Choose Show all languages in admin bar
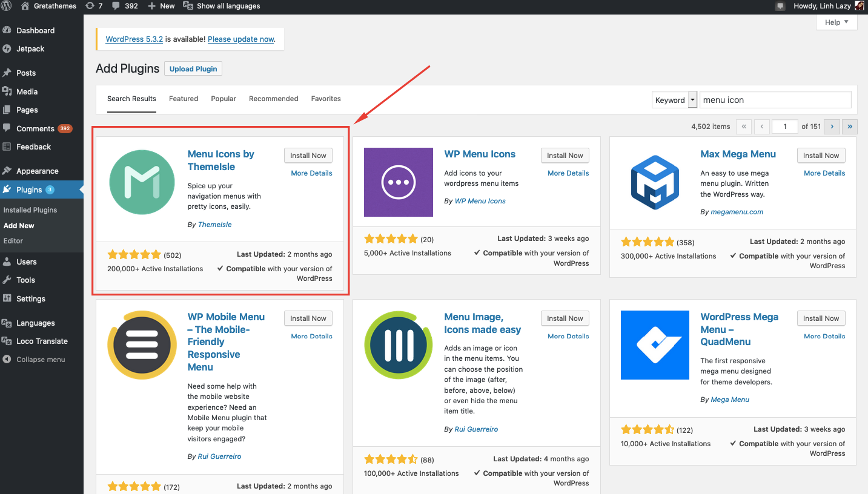 tap(222, 6)
